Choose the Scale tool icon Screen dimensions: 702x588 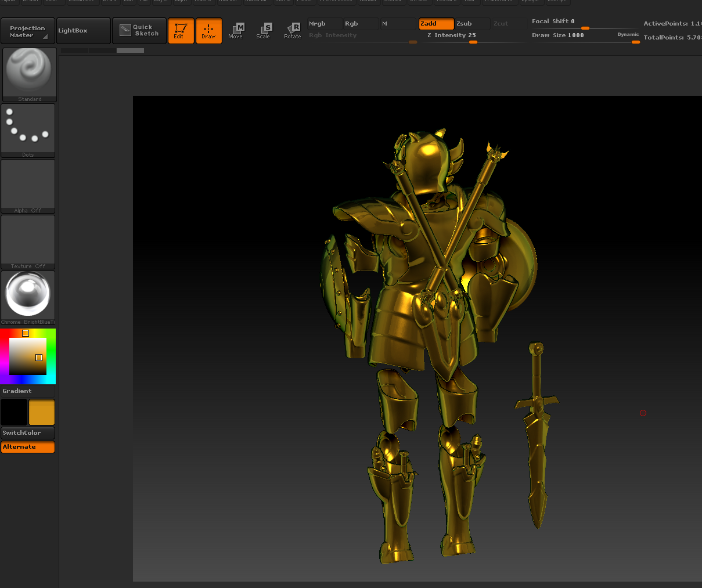click(x=264, y=31)
